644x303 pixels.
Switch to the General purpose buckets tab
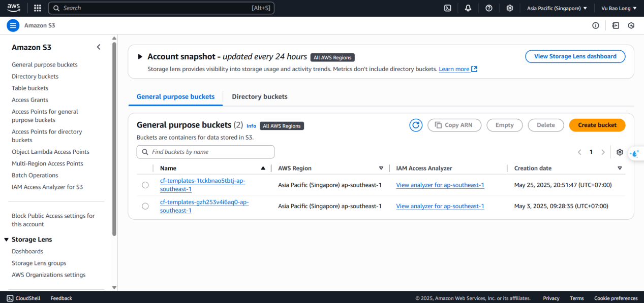click(x=175, y=96)
